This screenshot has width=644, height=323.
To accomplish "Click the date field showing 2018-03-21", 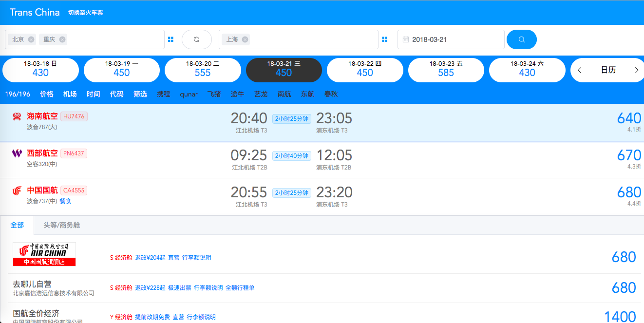I will click(x=451, y=39).
